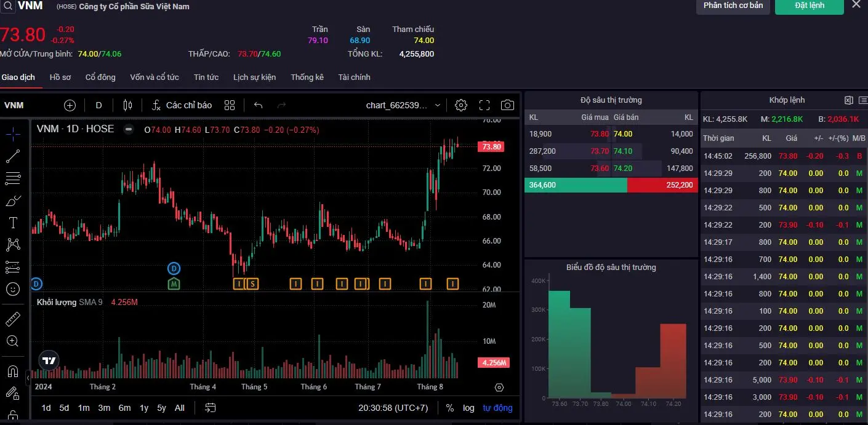
Task: Activate the zoom-in magnifier tool
Action: 13,341
